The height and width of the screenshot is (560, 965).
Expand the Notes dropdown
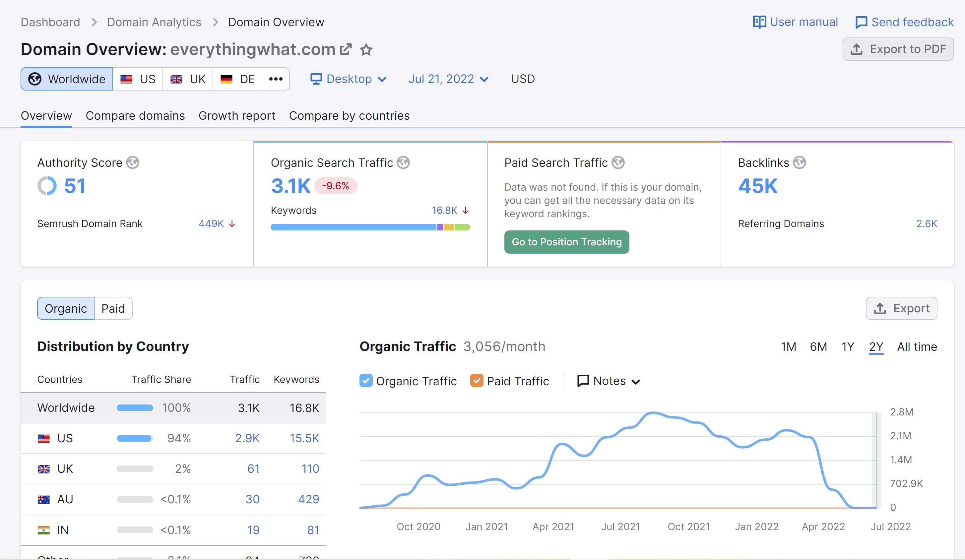[x=609, y=381]
